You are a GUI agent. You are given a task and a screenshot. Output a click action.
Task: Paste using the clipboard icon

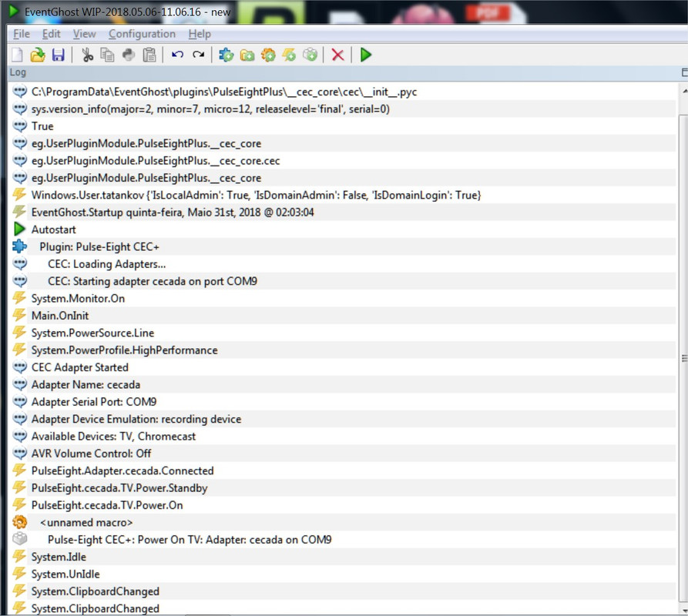point(149,55)
